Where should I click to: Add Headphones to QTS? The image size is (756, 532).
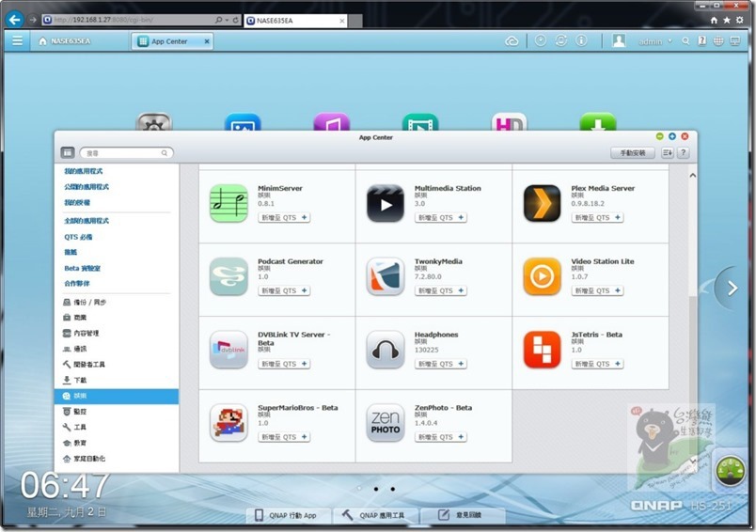tap(441, 365)
